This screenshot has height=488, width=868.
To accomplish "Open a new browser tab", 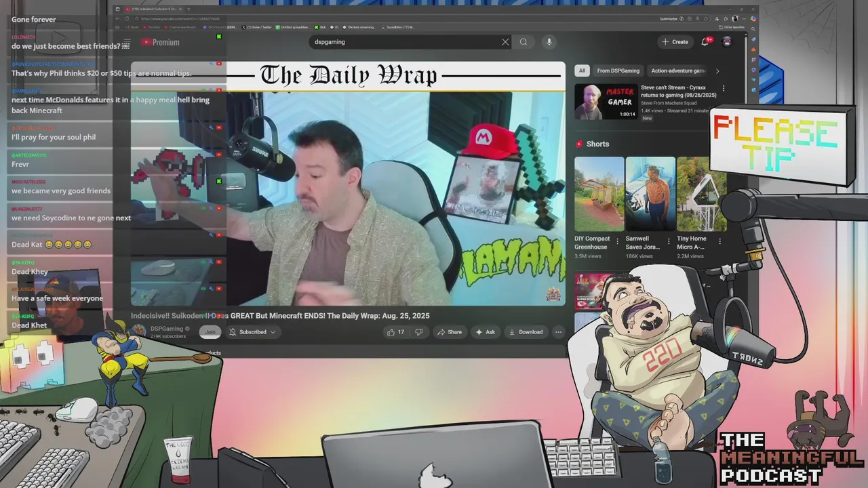I will (x=189, y=9).
